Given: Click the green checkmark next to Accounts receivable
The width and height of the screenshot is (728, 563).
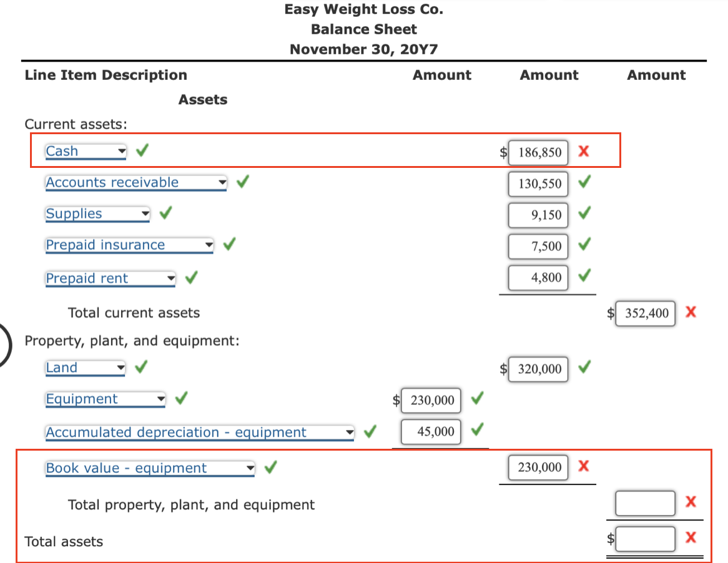Looking at the screenshot, I should (x=242, y=182).
